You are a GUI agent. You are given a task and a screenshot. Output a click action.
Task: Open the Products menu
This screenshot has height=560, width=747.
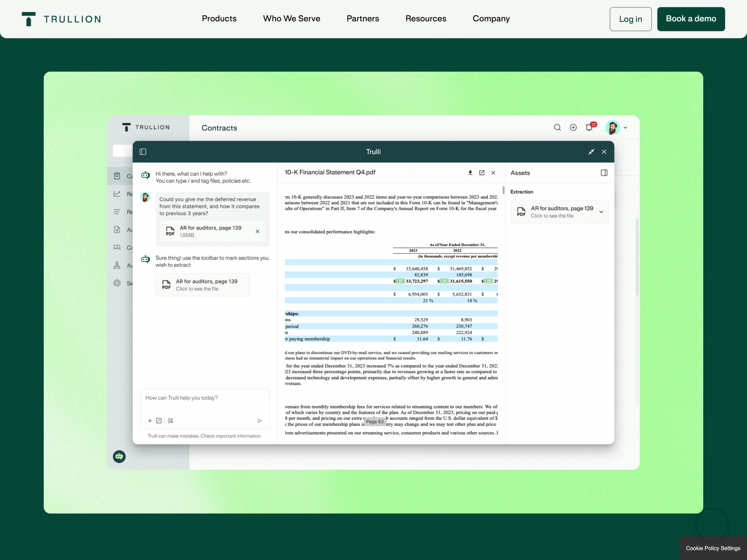point(219,19)
